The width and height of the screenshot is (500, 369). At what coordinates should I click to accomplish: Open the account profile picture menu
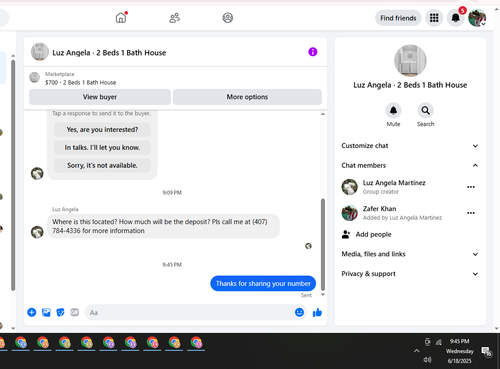click(477, 18)
